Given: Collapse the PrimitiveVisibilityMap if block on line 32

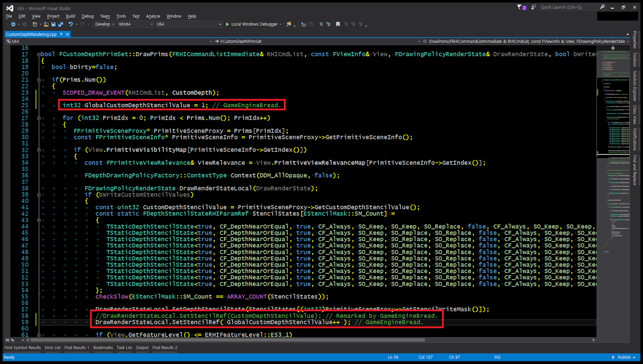Looking at the screenshot, I should tap(39, 150).
